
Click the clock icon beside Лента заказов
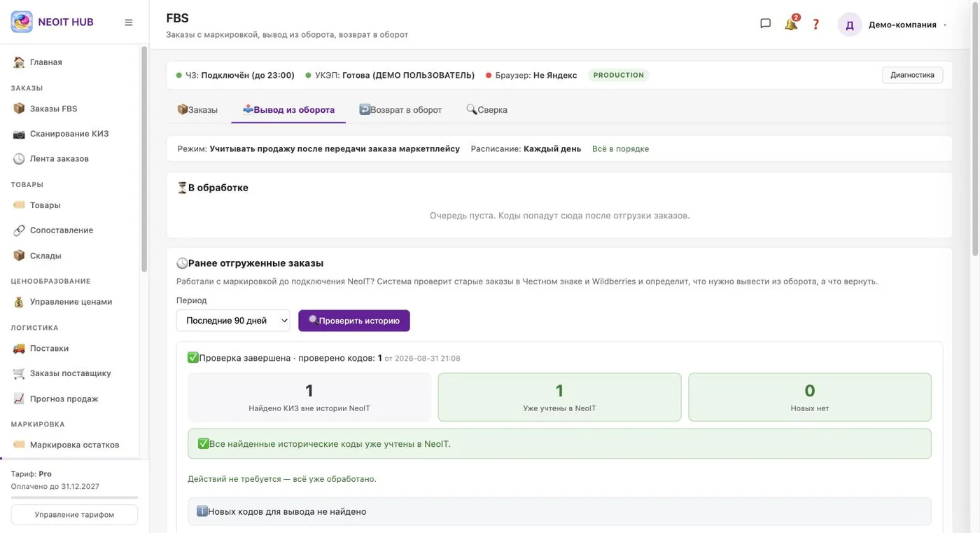[x=19, y=159]
